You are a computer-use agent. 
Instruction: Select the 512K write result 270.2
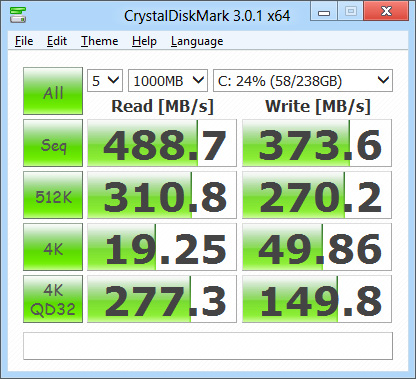(x=317, y=195)
